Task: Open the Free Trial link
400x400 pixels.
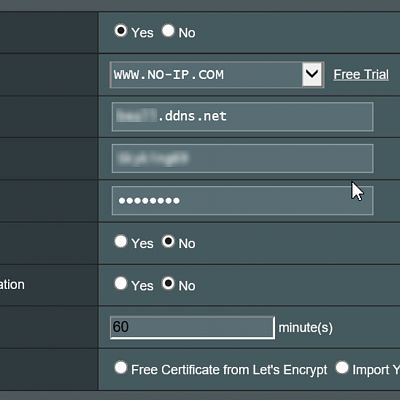Action: tap(361, 74)
